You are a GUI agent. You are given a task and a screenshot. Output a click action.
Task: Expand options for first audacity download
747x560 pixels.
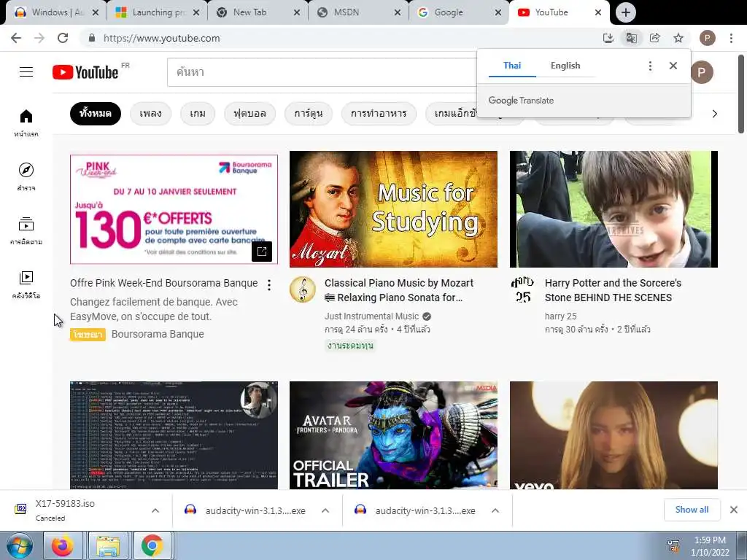pos(325,510)
